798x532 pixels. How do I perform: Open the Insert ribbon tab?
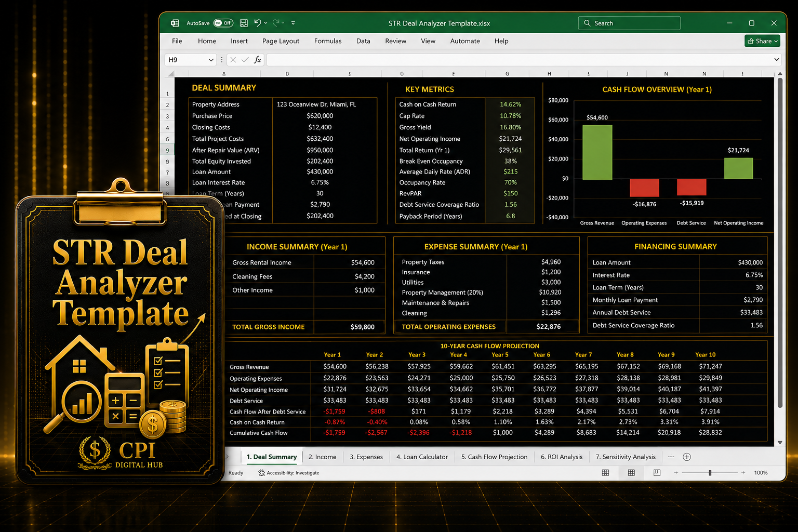pos(239,41)
